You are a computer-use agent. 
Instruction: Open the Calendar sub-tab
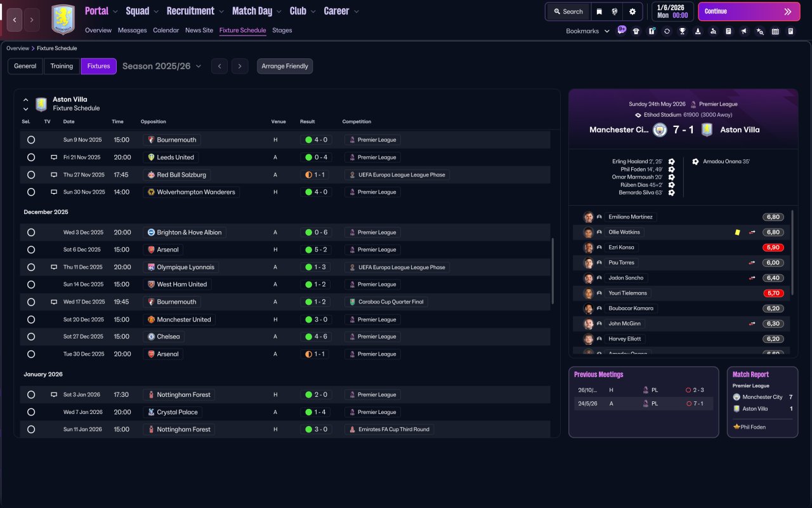[x=166, y=30]
